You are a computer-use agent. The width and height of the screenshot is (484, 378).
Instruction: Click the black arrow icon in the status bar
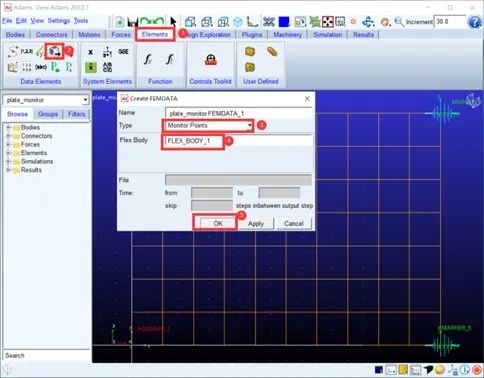pos(429,370)
